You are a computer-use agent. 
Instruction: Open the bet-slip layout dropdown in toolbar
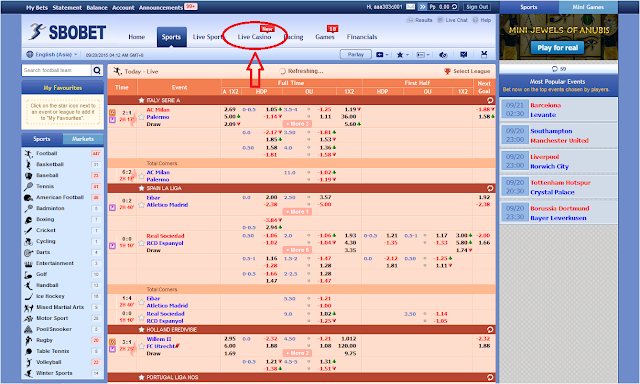tap(423, 55)
